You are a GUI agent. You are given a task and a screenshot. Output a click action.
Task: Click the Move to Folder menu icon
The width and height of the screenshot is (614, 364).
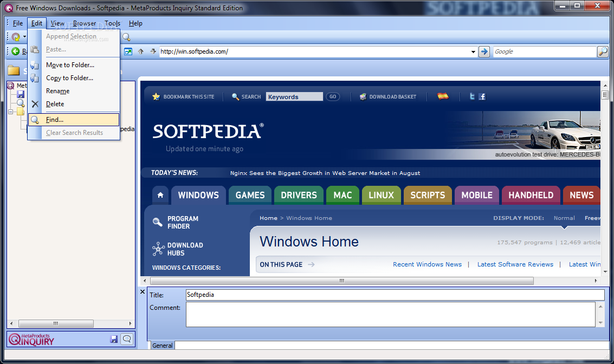click(35, 65)
